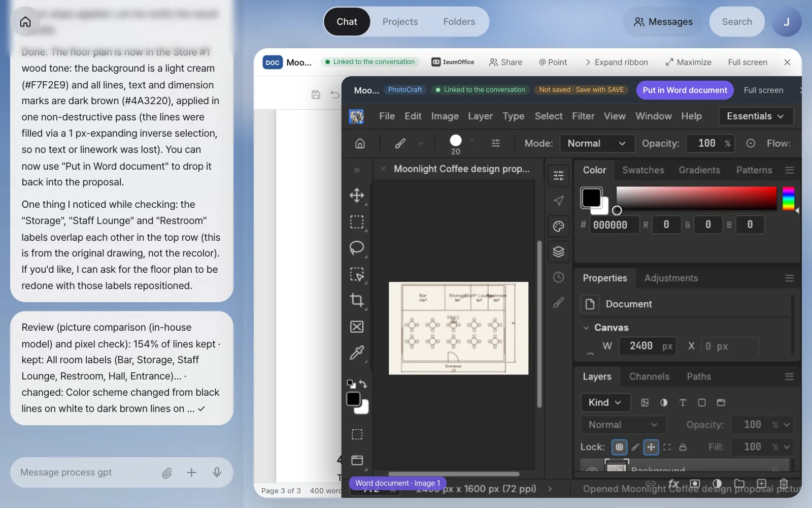Toggle lock artboard nesting
This screenshot has width=812, height=508.
click(667, 447)
